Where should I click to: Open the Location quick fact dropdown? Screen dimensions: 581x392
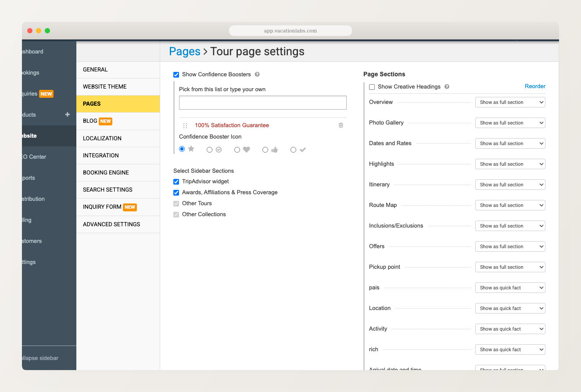(510, 308)
